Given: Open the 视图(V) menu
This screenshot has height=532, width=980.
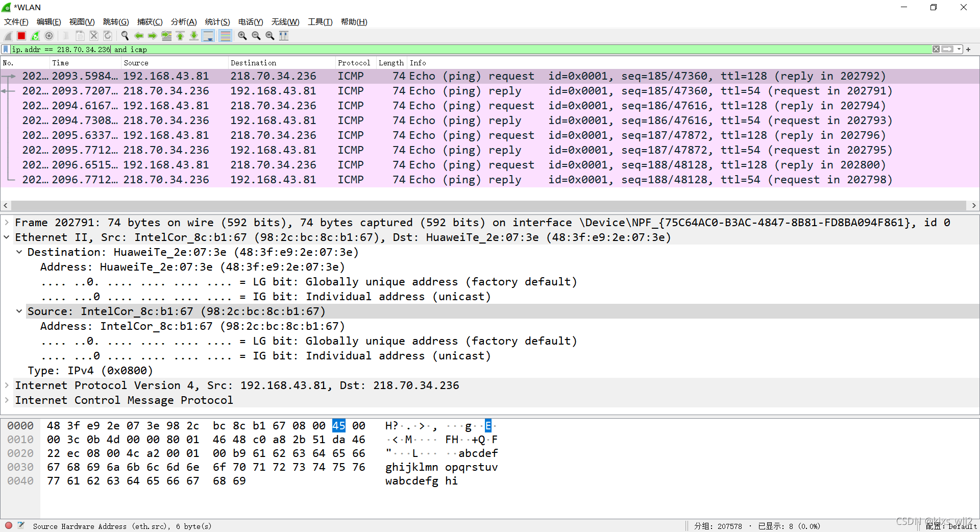Looking at the screenshot, I should tap(82, 22).
